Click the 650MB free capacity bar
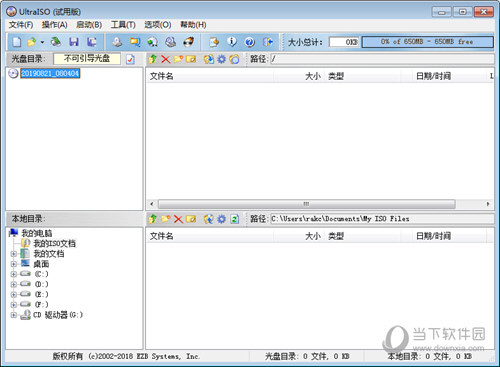 pyautogui.click(x=427, y=42)
